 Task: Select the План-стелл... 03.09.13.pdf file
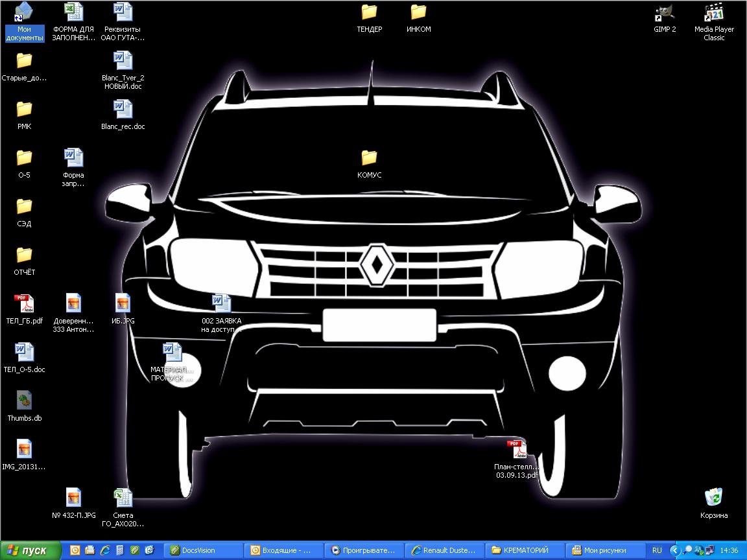pos(517,459)
